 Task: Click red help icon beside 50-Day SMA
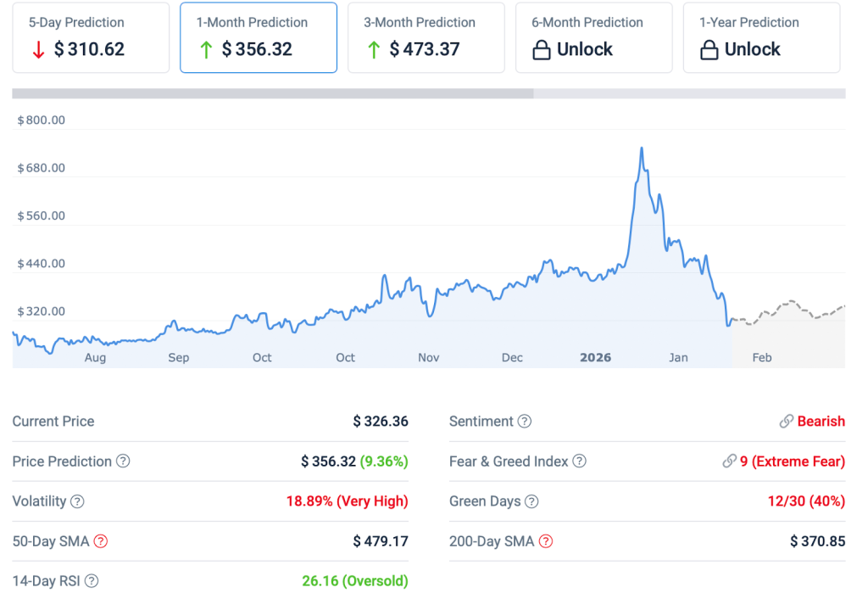101,541
